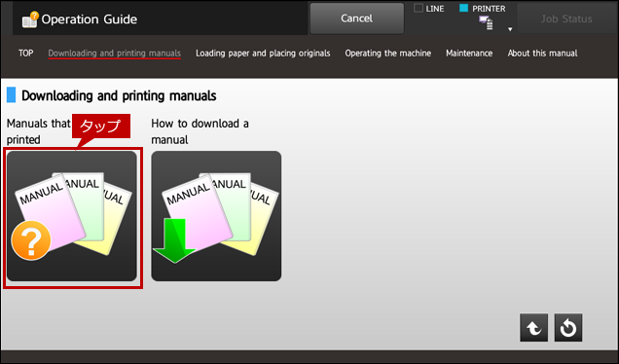Toggle the PRINTER indicator box
Viewport: 619px width, 364px height.
[x=464, y=8]
